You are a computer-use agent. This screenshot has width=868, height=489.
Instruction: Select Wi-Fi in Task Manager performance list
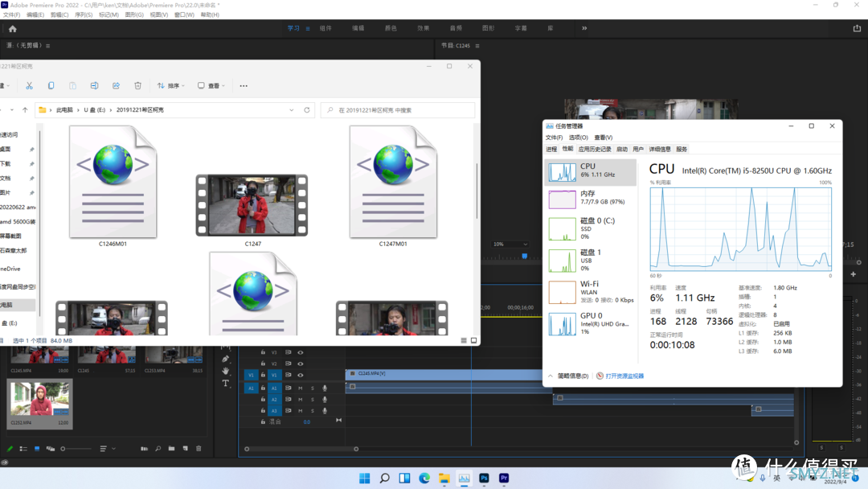[x=591, y=293]
